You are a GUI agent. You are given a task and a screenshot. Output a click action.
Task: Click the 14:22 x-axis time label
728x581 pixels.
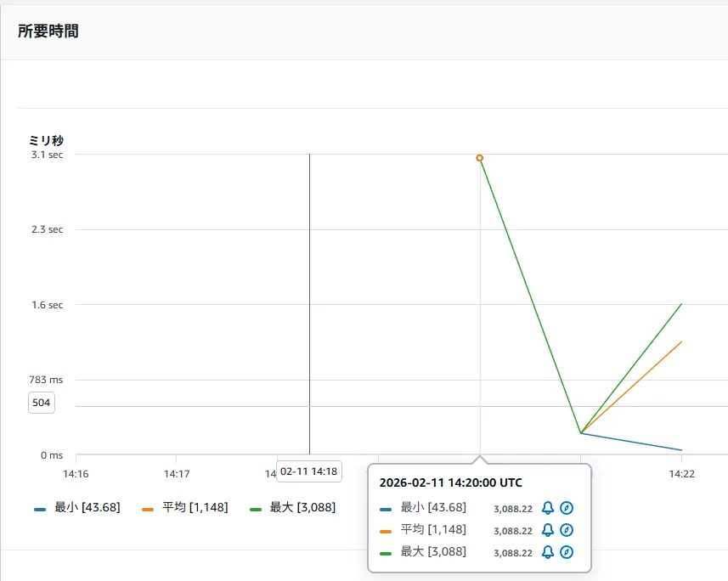[680, 474]
